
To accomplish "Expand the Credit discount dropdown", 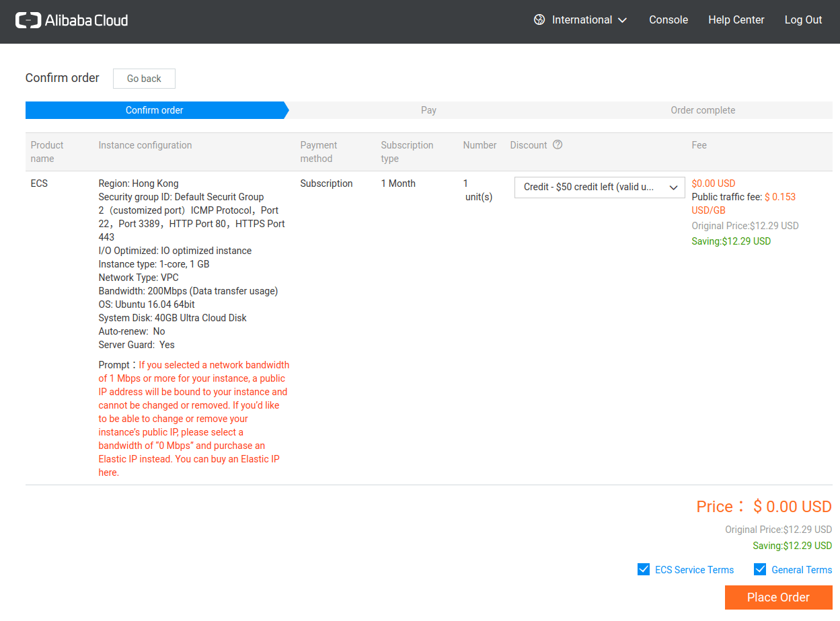I will [x=600, y=187].
